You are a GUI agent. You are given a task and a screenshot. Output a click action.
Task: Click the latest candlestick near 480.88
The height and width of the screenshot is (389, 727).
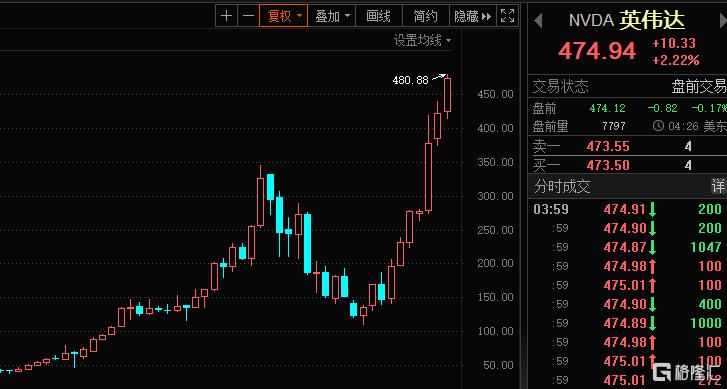pyautogui.click(x=447, y=95)
